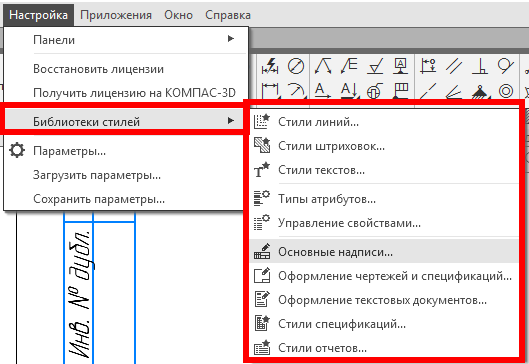Click the Стили текстов T icon

pos(262,170)
